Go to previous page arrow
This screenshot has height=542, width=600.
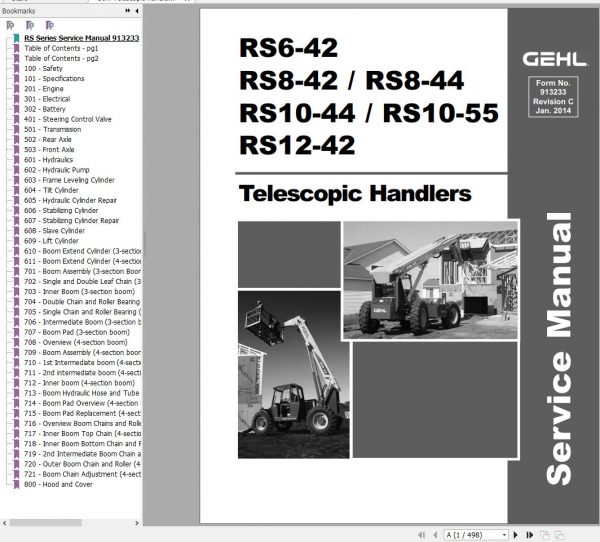point(435,535)
